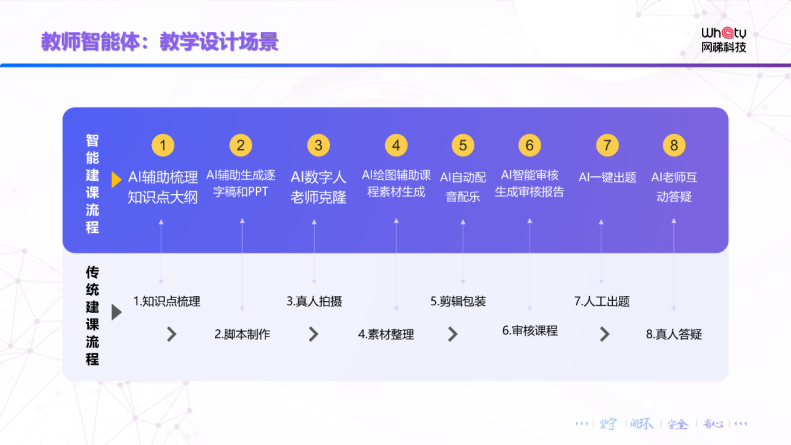Click the slide title 教师智能体：教学设计场景
The width and height of the screenshot is (791, 445).
pos(159,42)
